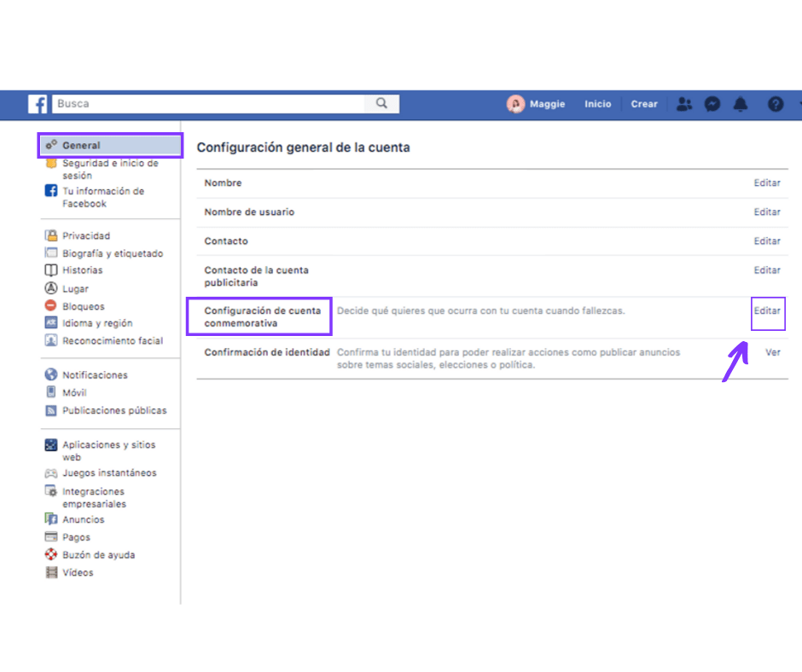
Task: Click the Historias book icon
Action: pos(51,270)
